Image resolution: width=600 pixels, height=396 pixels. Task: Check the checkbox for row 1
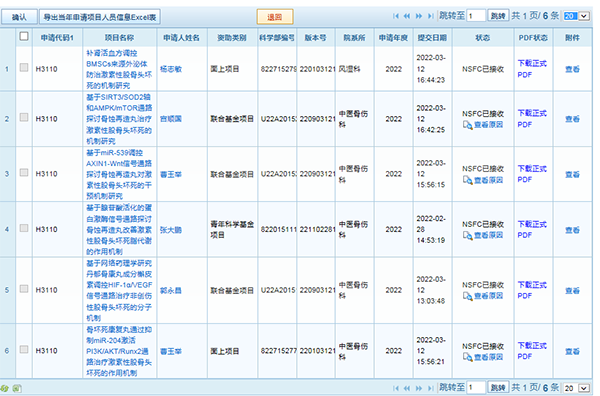click(24, 68)
